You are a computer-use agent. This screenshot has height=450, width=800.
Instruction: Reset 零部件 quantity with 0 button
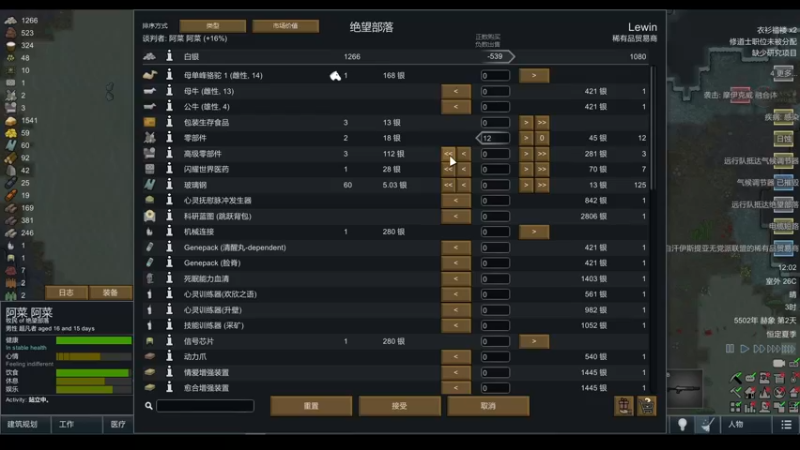click(542, 138)
